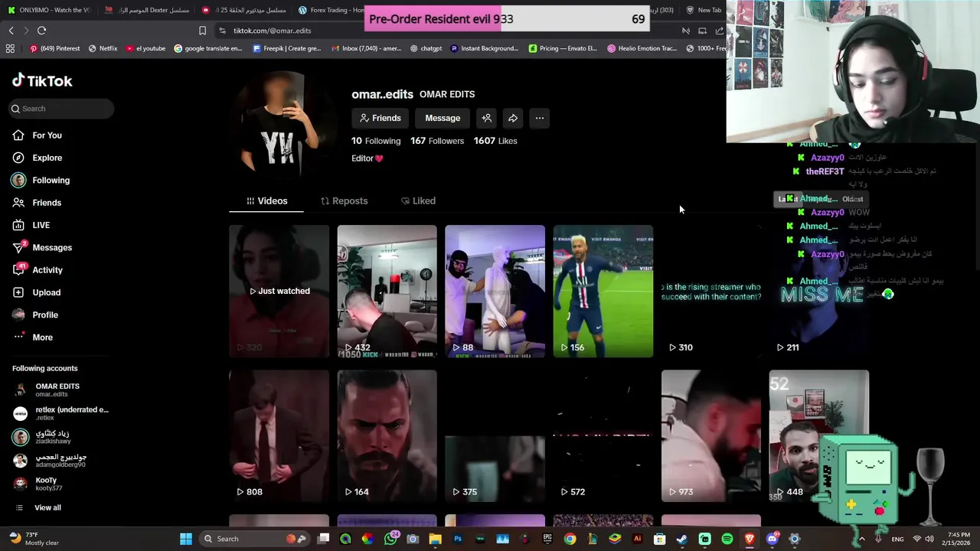Switch to the Reposts tab
The width and height of the screenshot is (980, 551).
pyautogui.click(x=344, y=201)
